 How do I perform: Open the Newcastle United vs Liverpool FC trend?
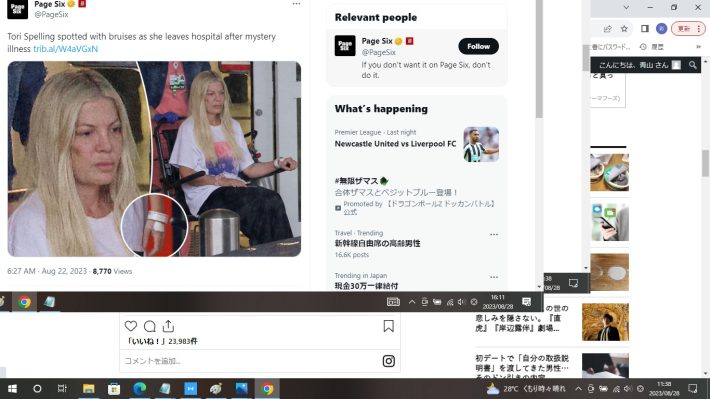tap(395, 144)
